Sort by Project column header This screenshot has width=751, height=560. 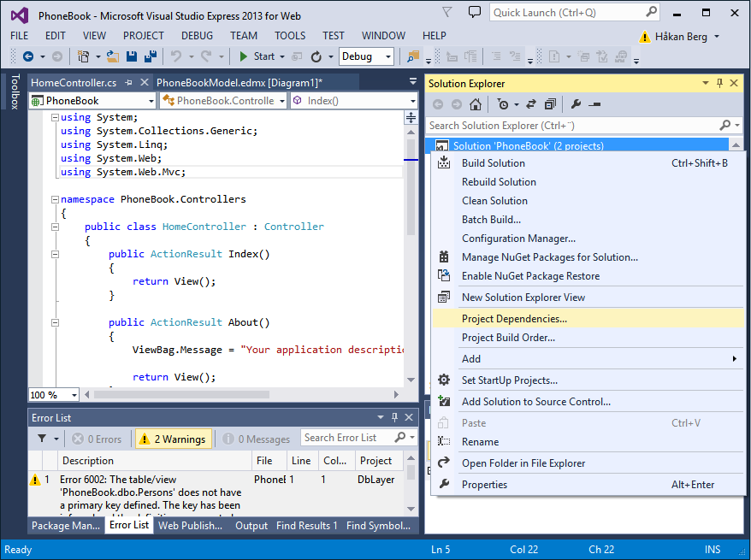pyautogui.click(x=379, y=461)
